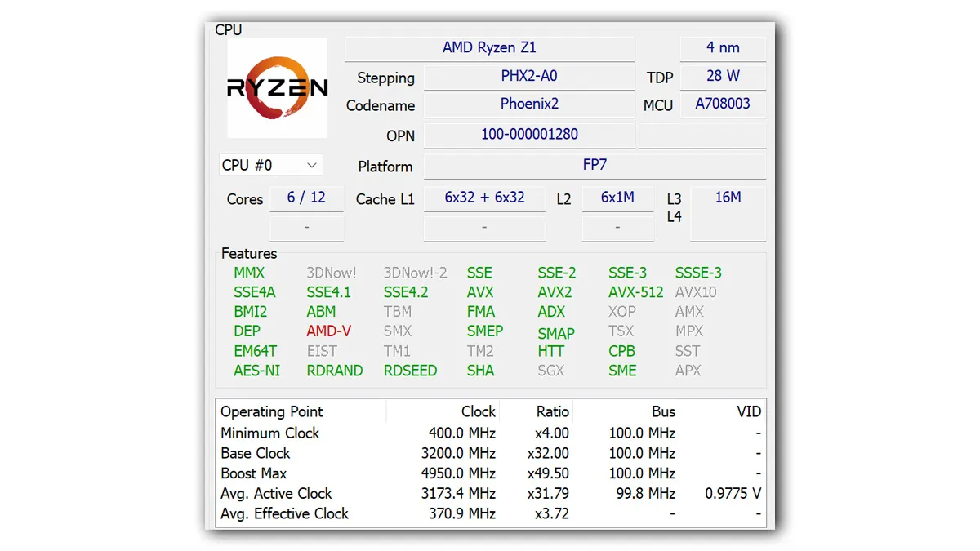The image size is (980, 551).
Task: Click the 4 nm process field
Action: [x=723, y=48]
